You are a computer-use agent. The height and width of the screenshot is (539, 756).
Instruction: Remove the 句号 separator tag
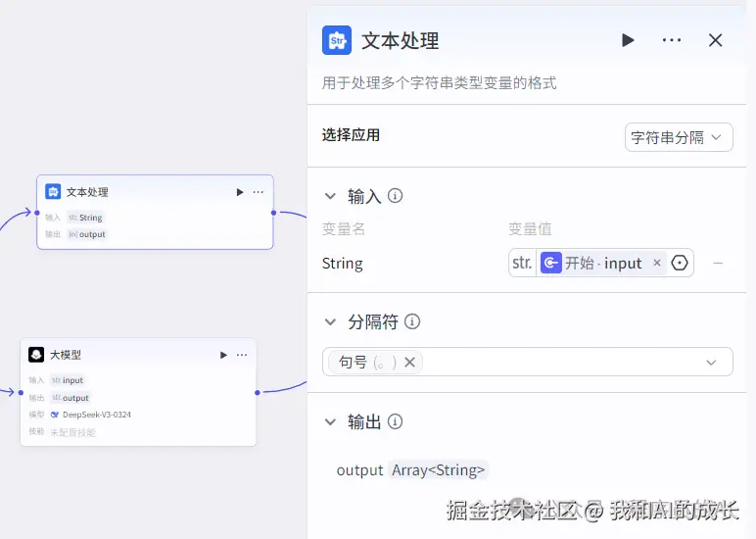[409, 362]
